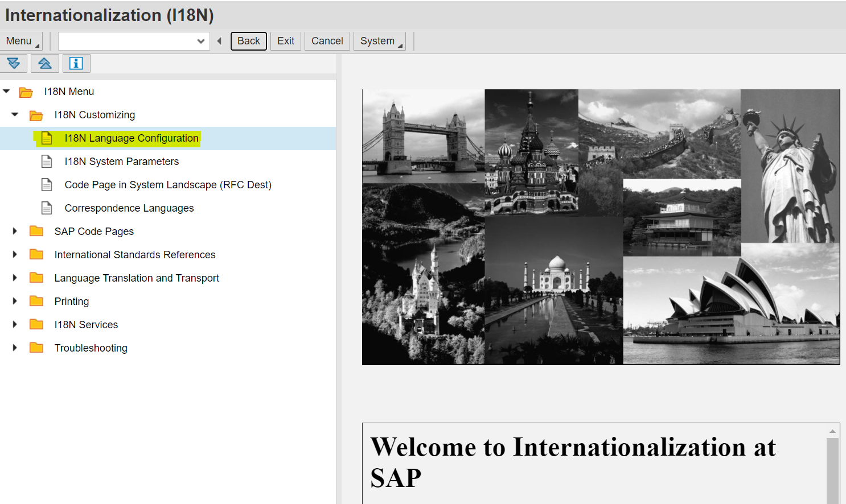Click the folder icon beside I18N Customizing

pyautogui.click(x=36, y=114)
